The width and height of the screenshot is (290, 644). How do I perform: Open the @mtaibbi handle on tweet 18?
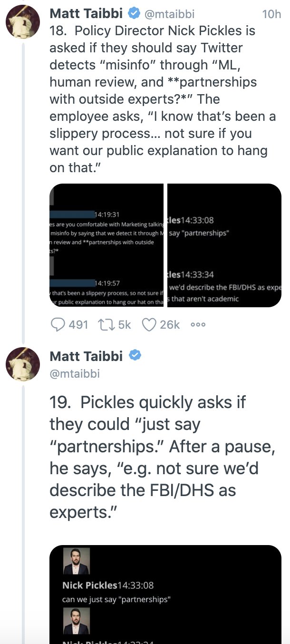pos(169,14)
